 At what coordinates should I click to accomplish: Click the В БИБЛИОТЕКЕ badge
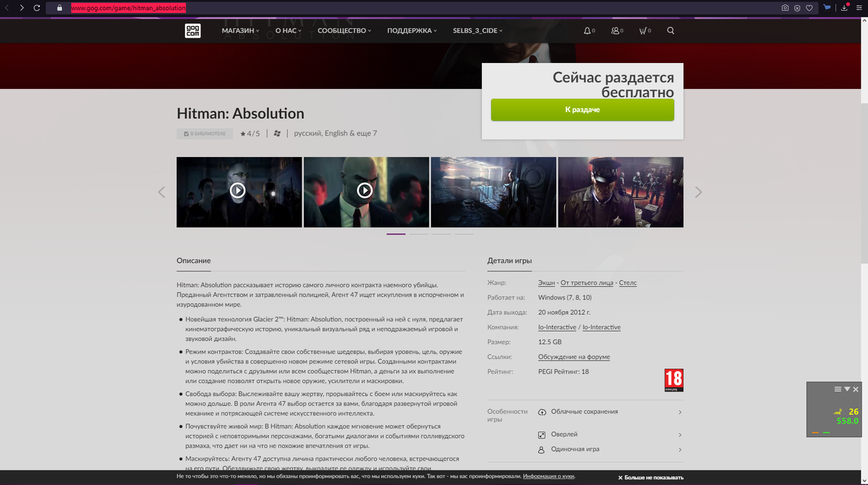[x=205, y=134]
